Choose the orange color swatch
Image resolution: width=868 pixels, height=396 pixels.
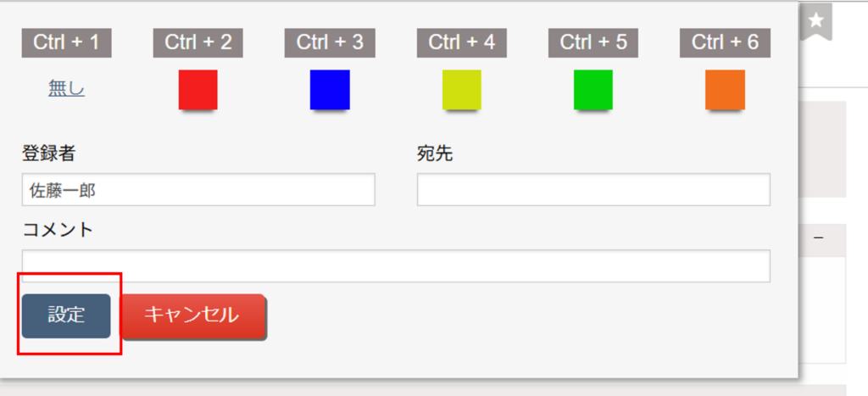[725, 89]
